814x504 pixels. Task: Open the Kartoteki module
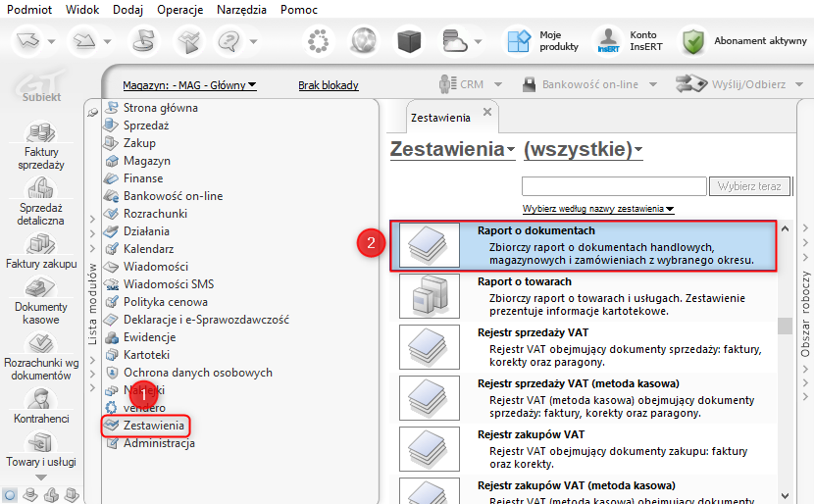click(x=146, y=355)
